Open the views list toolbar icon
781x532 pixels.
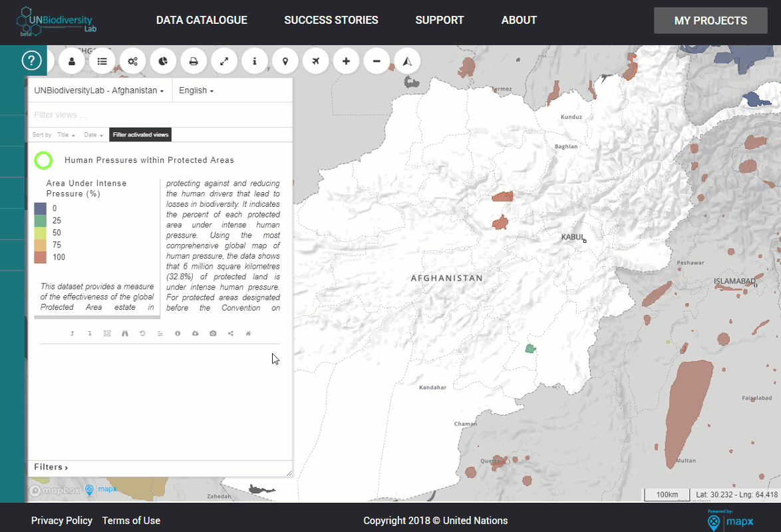102,61
